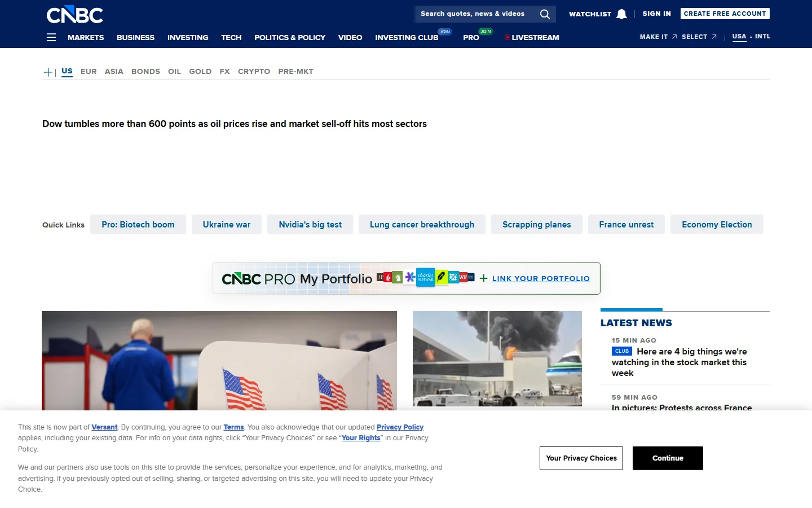Select the FX markets tab
Screen dimensions: 812x508
tap(224, 72)
